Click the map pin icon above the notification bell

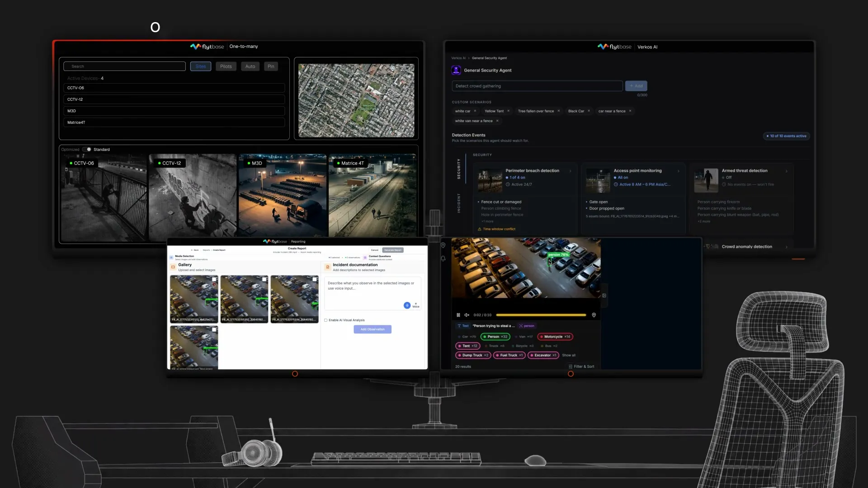pyautogui.click(x=443, y=245)
